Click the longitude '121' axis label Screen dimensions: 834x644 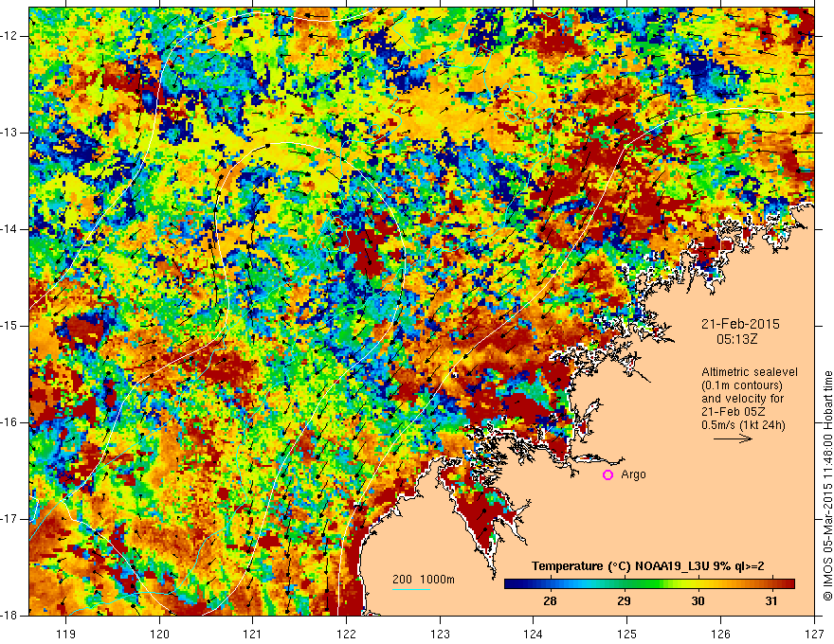(253, 634)
